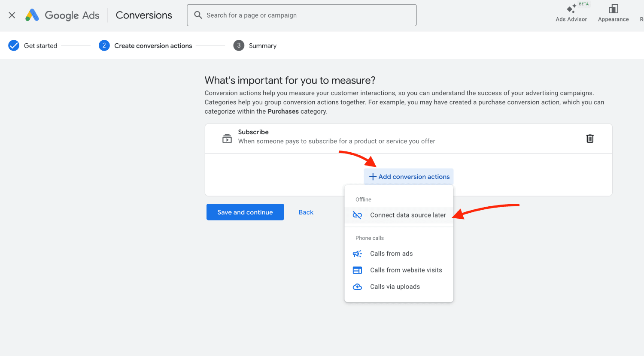Screen dimensions: 644x356
Task: Click step 2 circle Create conversion actions
Action: point(104,45)
